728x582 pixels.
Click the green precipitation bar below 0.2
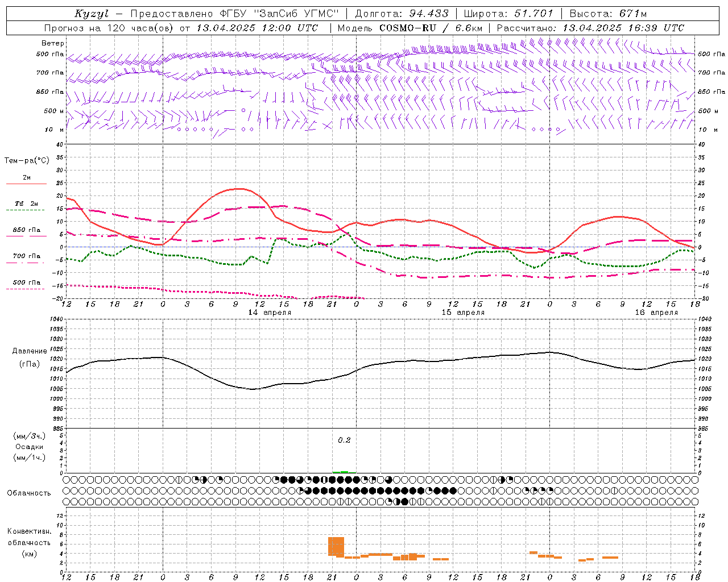point(343,472)
